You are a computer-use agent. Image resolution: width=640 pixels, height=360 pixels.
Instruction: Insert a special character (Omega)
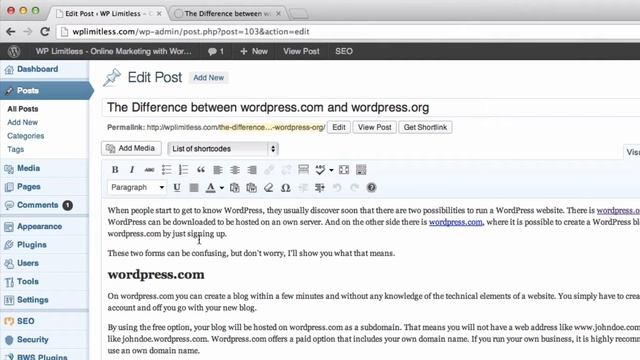pyautogui.click(x=286, y=187)
